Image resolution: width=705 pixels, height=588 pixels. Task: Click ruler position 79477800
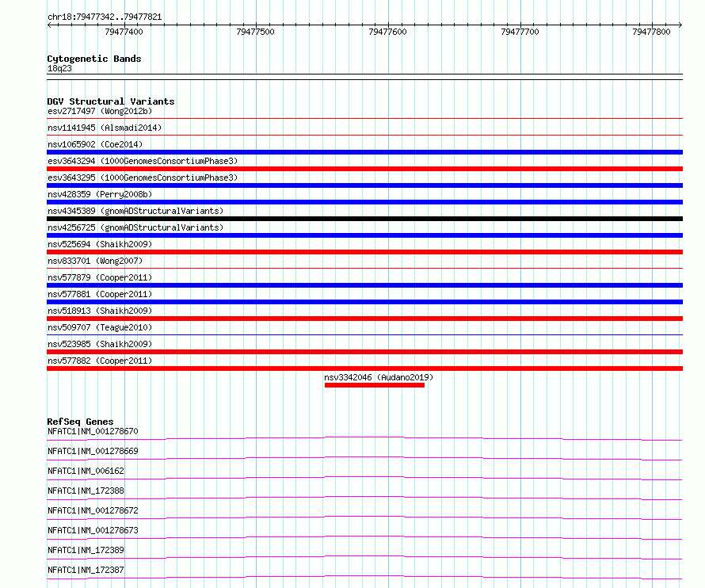point(651,32)
